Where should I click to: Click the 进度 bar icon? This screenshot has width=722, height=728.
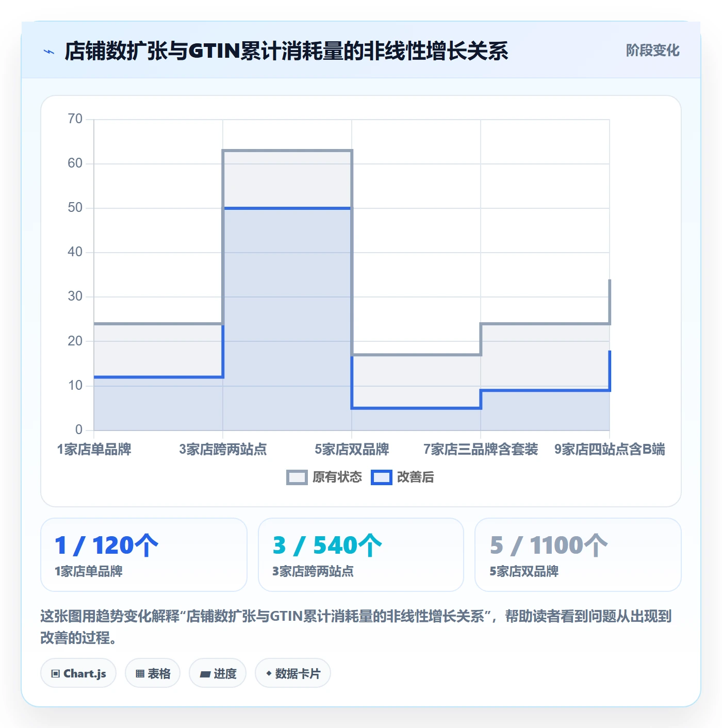point(205,674)
